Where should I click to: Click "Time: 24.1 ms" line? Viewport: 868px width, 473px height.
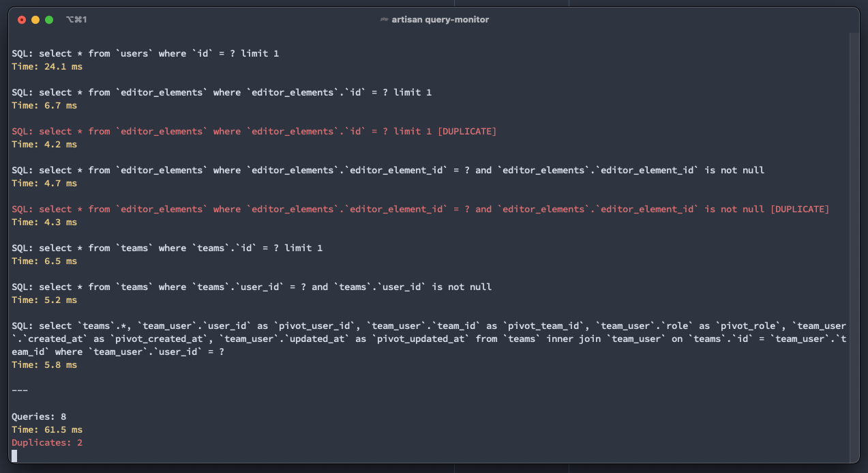[47, 66]
